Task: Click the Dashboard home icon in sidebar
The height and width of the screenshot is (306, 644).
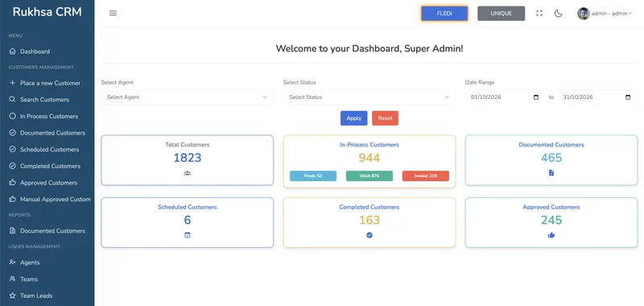Action: tap(12, 52)
